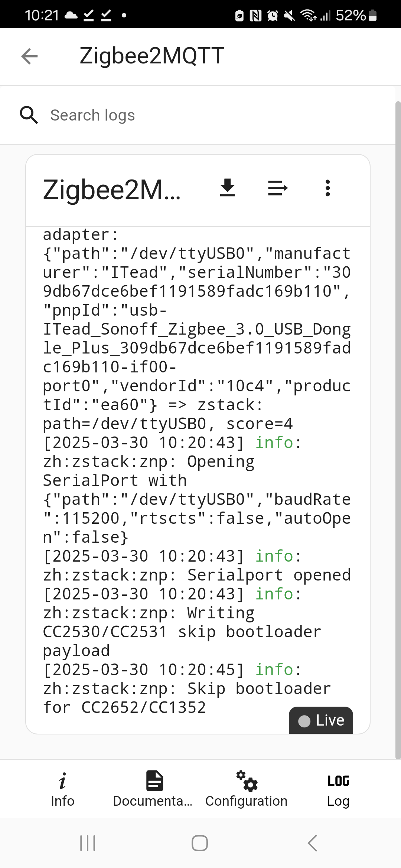Toggle word wrap for log lines
401x868 pixels.
(x=278, y=188)
